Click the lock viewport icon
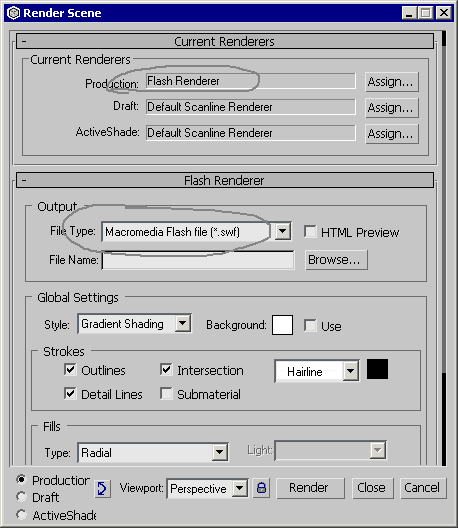Image resolution: width=458 pixels, height=528 pixels. [x=261, y=488]
